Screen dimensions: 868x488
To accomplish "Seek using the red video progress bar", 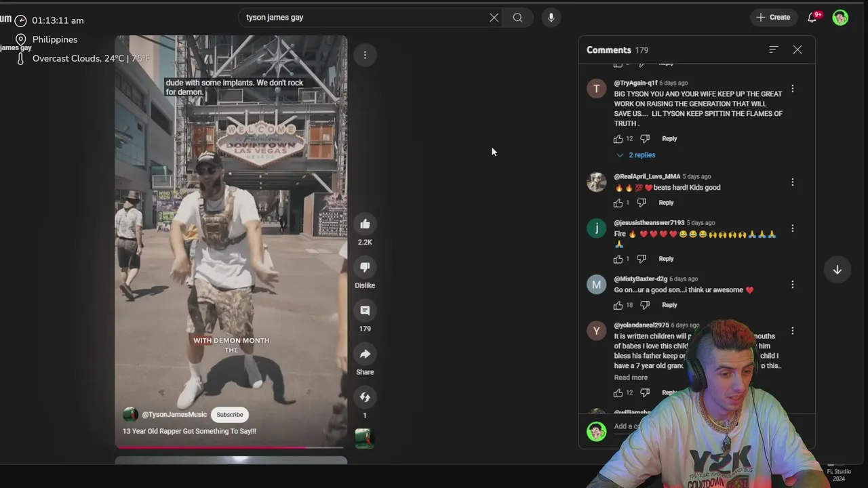I will (x=231, y=447).
